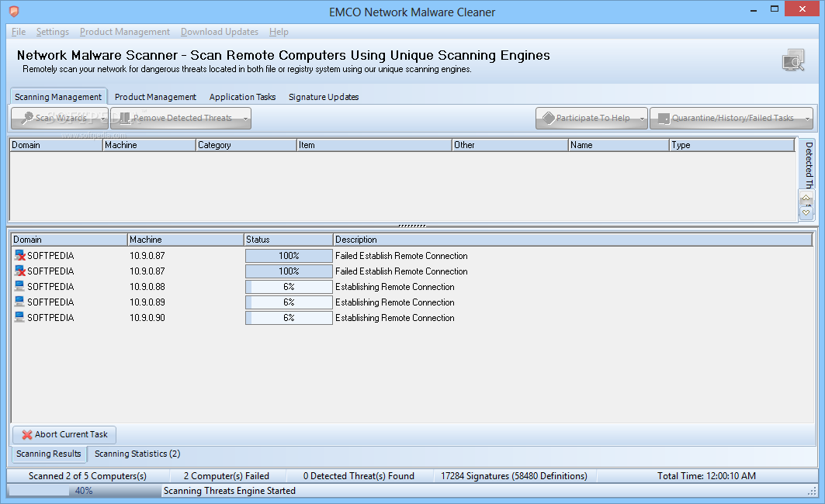Click the computer icon for machine 10.9.0.88

(19, 286)
